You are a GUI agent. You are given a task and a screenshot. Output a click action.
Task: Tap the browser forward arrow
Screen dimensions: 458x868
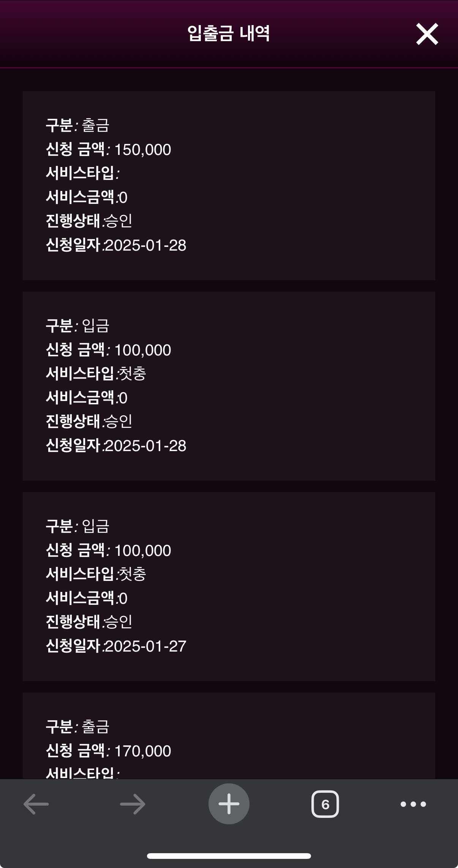pyautogui.click(x=133, y=804)
